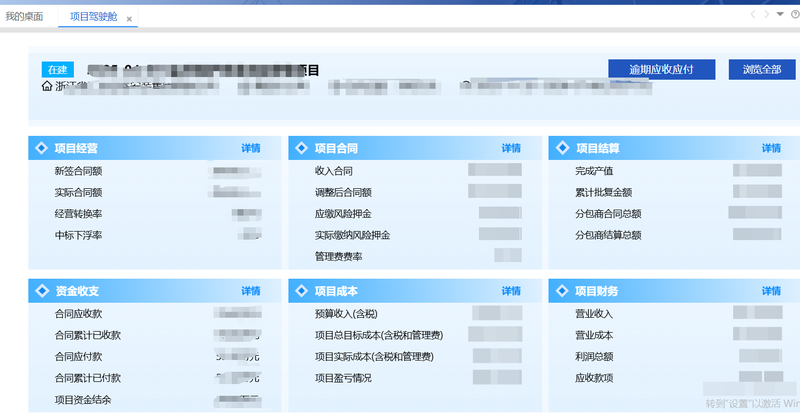Go to previous tab with left chevron
Image resolution: width=800 pixels, height=414 pixels.
coord(753,14)
